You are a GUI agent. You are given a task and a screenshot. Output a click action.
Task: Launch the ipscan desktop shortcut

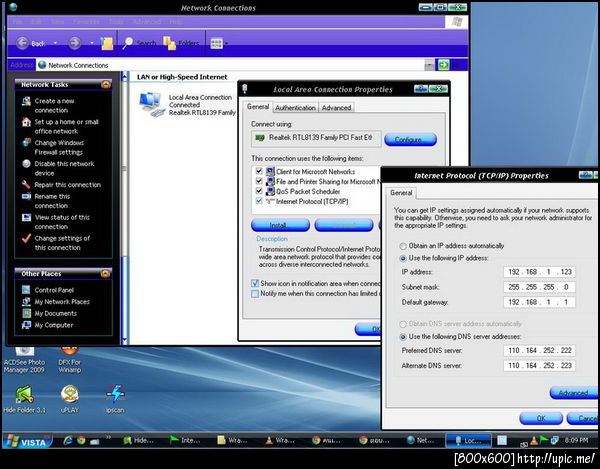(115, 393)
